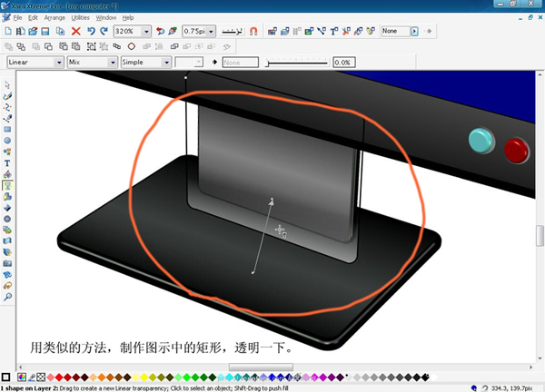Open the Bitmap Gallery

pyautogui.click(x=309, y=31)
